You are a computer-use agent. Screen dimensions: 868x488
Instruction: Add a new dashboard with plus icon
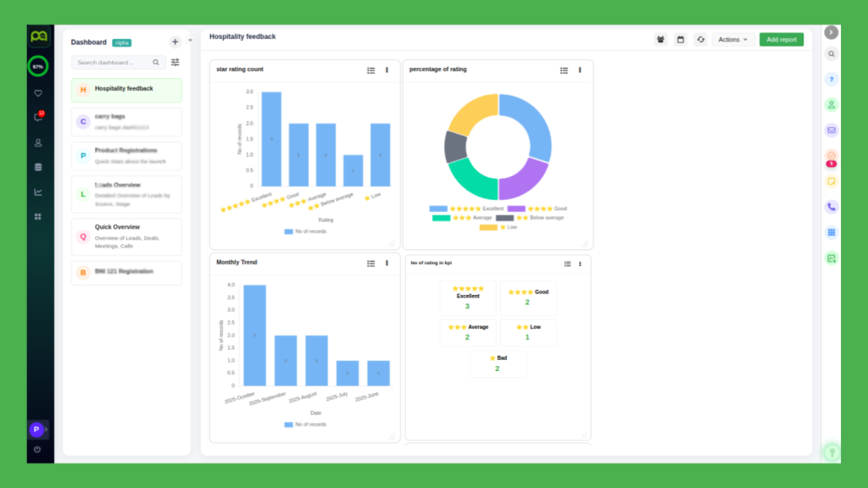(175, 42)
